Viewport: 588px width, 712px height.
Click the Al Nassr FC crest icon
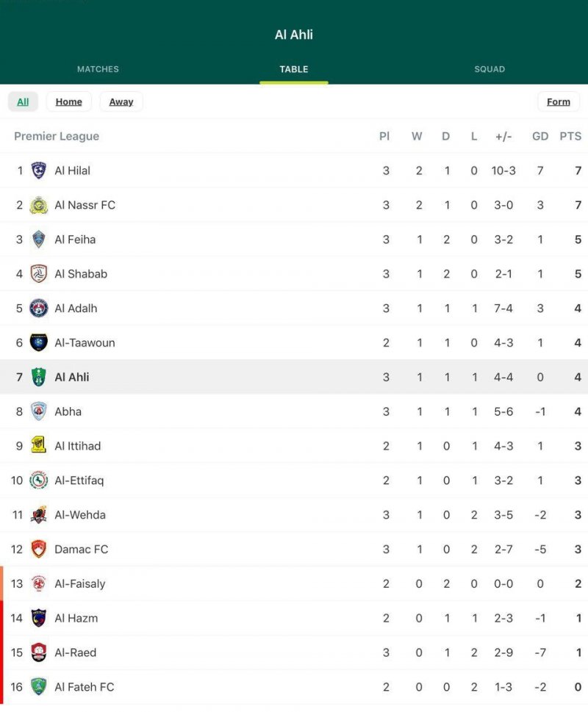(x=38, y=205)
